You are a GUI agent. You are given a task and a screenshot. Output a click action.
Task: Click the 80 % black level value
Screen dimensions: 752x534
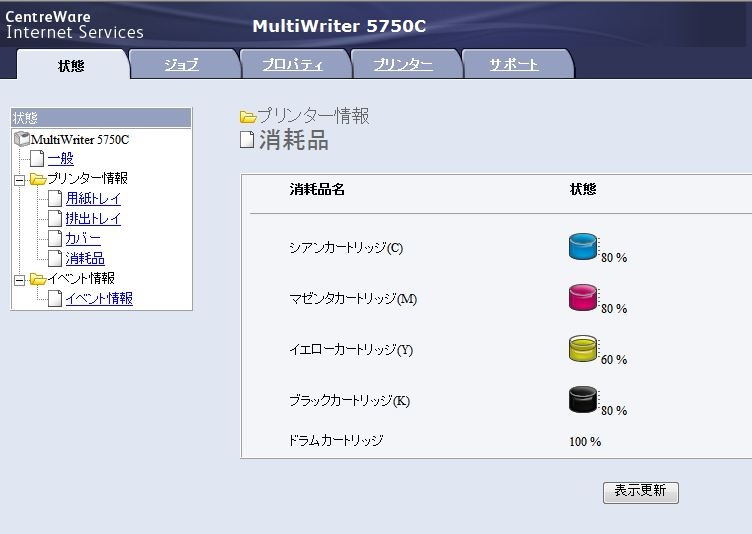pyautogui.click(x=614, y=410)
